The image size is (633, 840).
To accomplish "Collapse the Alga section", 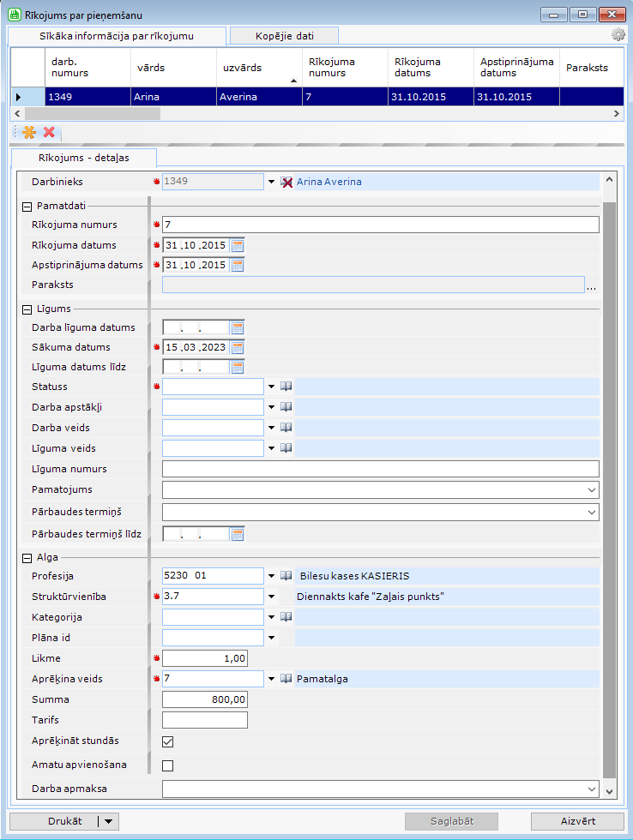I will pyautogui.click(x=27, y=557).
